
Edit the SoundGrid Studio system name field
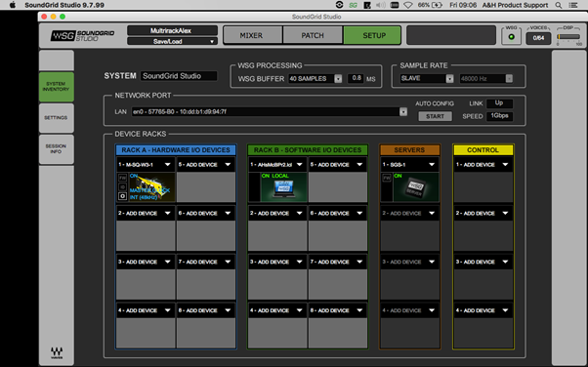pyautogui.click(x=179, y=76)
